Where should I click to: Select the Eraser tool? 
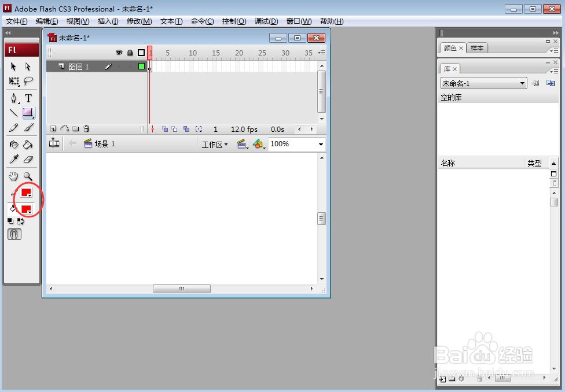(x=28, y=159)
